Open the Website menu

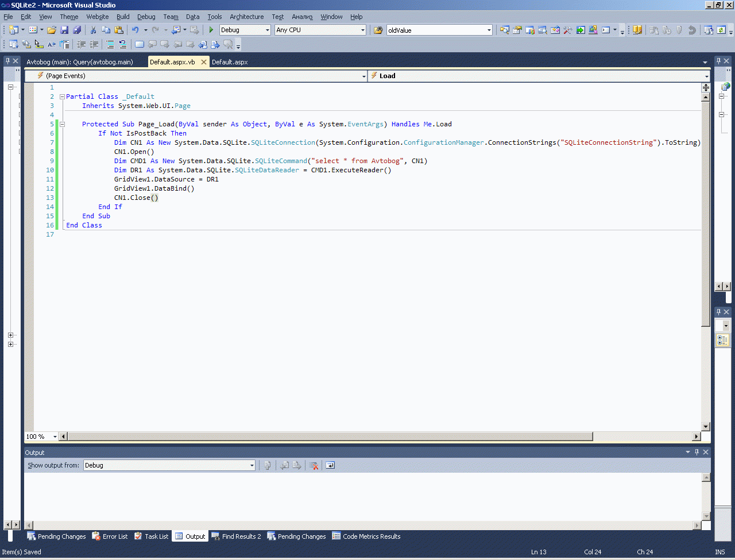(x=98, y=17)
